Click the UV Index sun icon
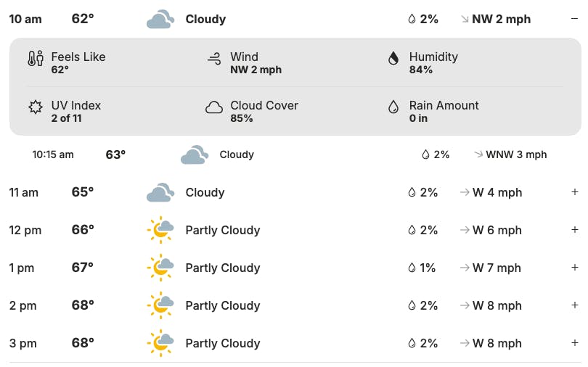 click(36, 107)
